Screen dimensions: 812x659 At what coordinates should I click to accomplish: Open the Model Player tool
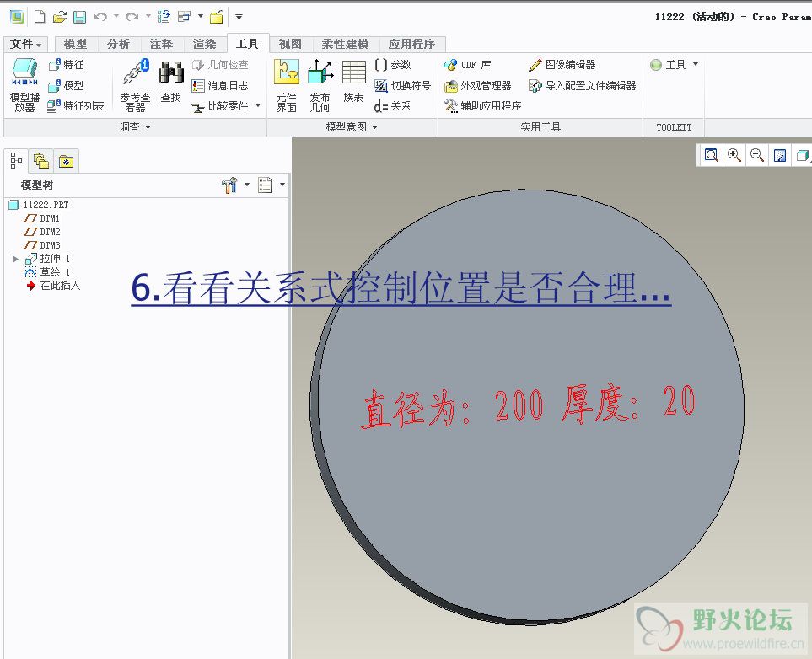point(24,85)
